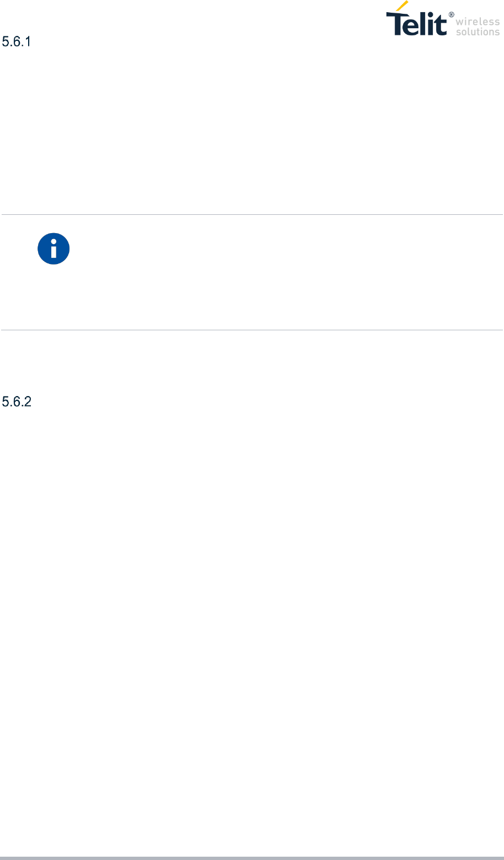The width and height of the screenshot is (504, 860).
Task: Click the dotted 'i' letter in Telit logo
Action: (x=430, y=23)
